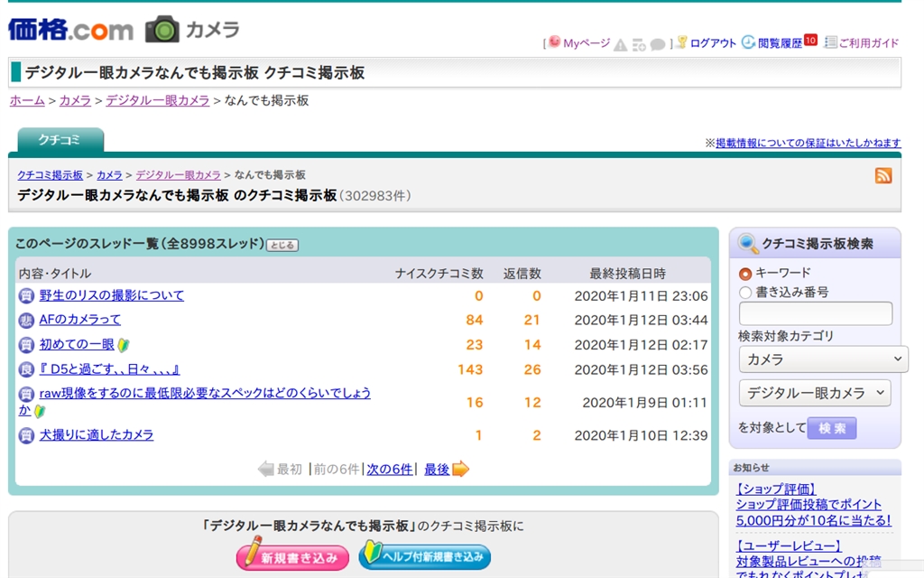Click the clock icon beside 閲覧履歴
Viewport: 924px width, 578px height.
(748, 42)
